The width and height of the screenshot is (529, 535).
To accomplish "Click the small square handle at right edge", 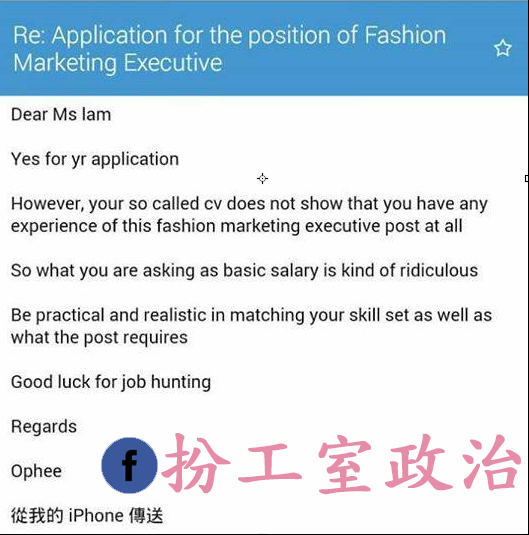I will pyautogui.click(x=527, y=178).
